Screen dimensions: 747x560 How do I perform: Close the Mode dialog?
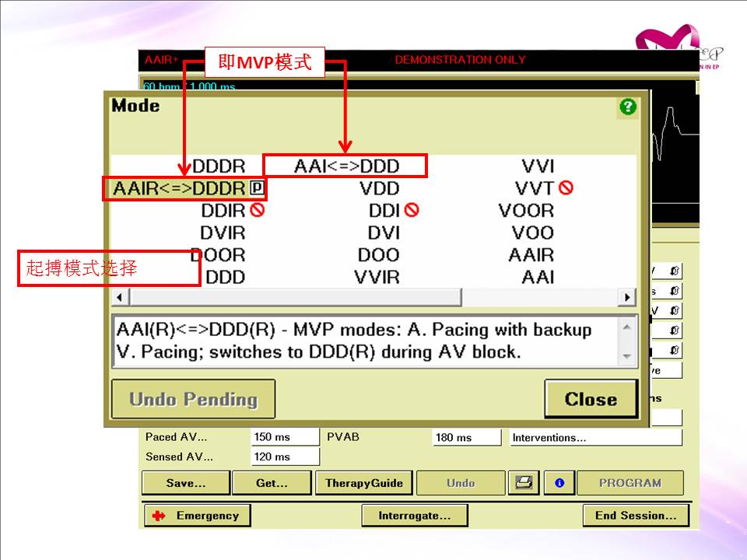click(x=591, y=399)
